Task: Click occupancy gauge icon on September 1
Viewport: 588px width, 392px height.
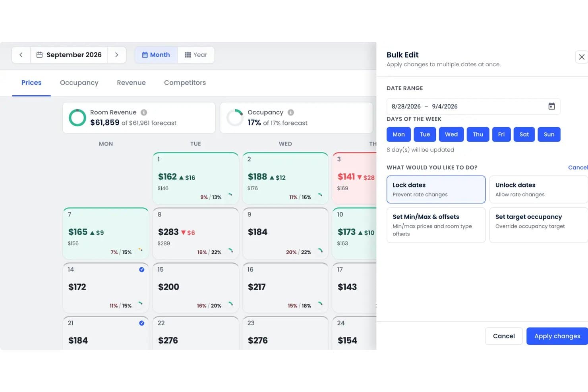Action: (x=230, y=196)
